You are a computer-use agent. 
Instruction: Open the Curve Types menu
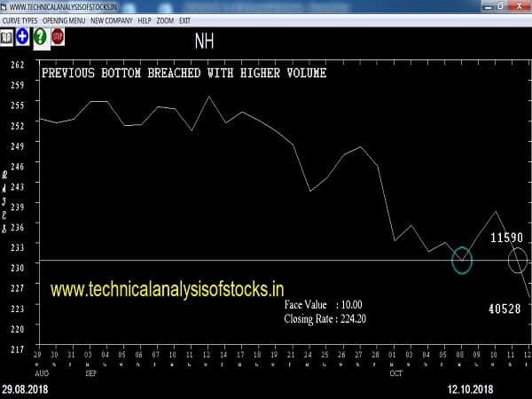(19, 20)
